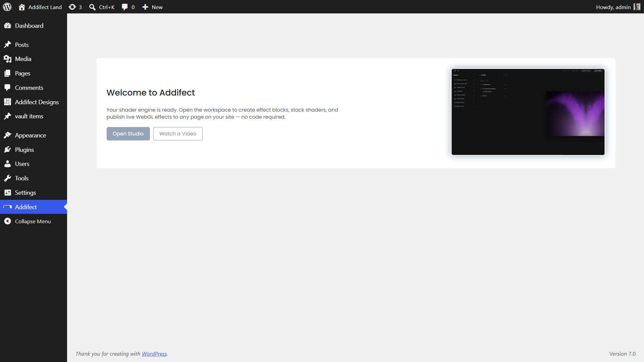Click the Watch a Video button
This screenshot has height=362, width=644.
pyautogui.click(x=178, y=134)
